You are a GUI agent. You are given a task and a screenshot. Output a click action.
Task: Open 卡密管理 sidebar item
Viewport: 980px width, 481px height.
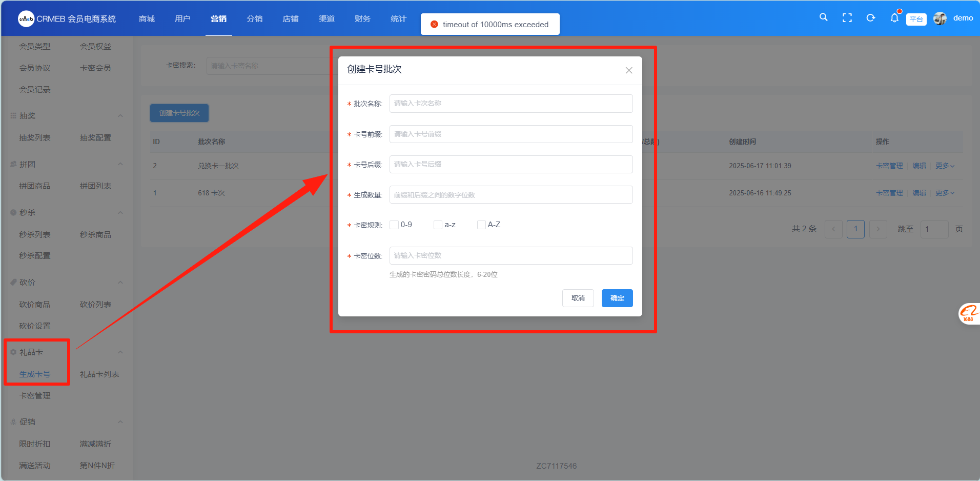tap(35, 396)
